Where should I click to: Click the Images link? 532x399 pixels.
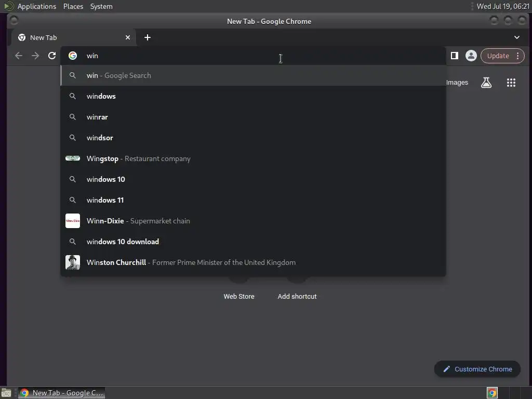457,83
